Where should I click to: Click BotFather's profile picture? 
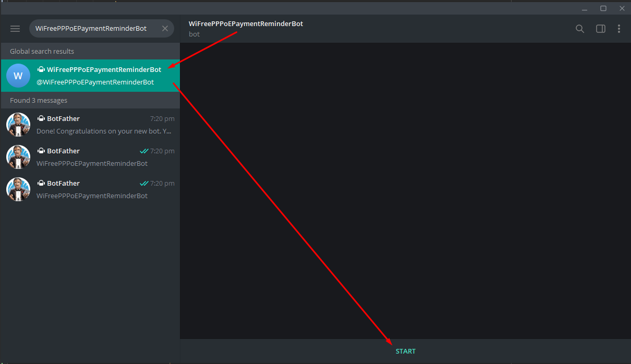coord(18,124)
